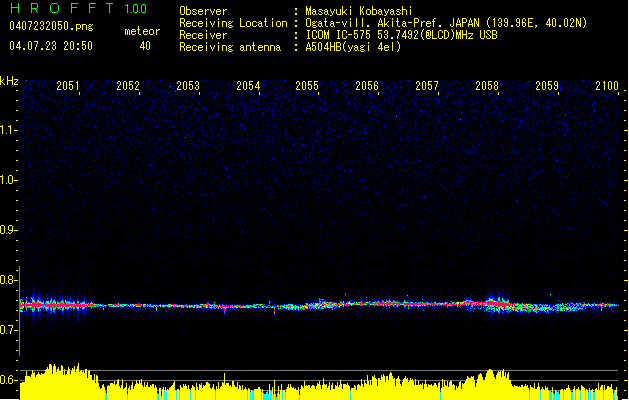
Task: Click the strong pink signal band near 2051
Action: tap(56, 305)
